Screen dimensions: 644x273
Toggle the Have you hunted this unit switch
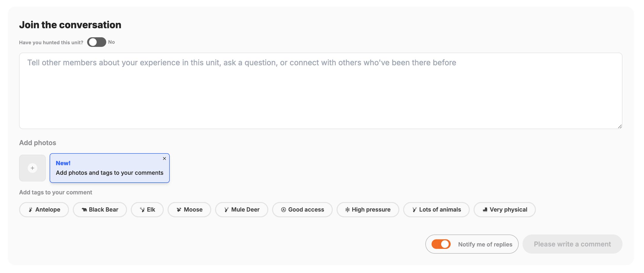click(x=96, y=42)
